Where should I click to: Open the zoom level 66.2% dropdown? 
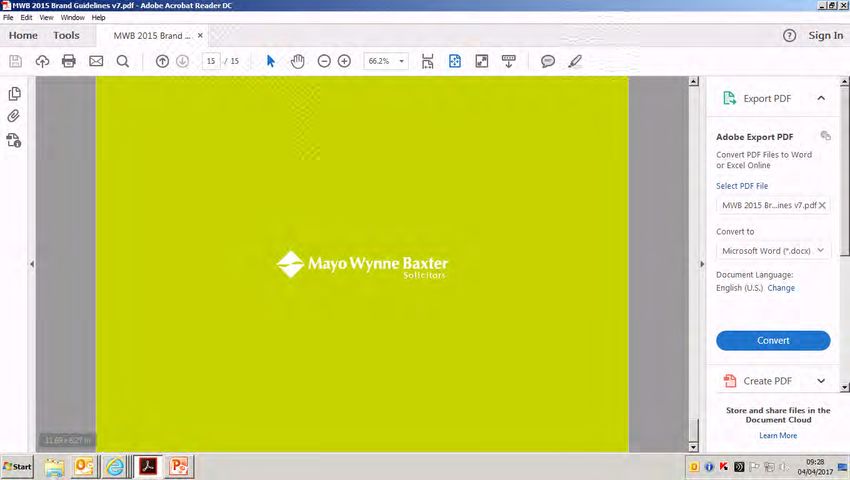[402, 61]
